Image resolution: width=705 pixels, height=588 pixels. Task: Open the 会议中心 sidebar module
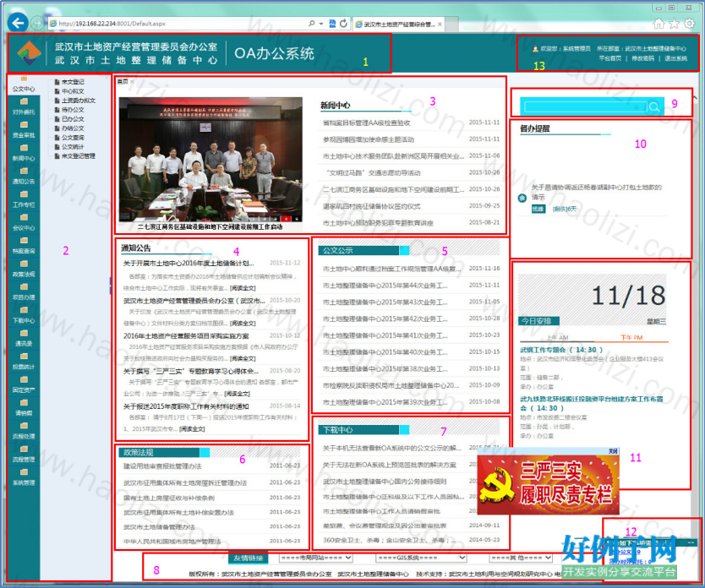[x=24, y=223]
